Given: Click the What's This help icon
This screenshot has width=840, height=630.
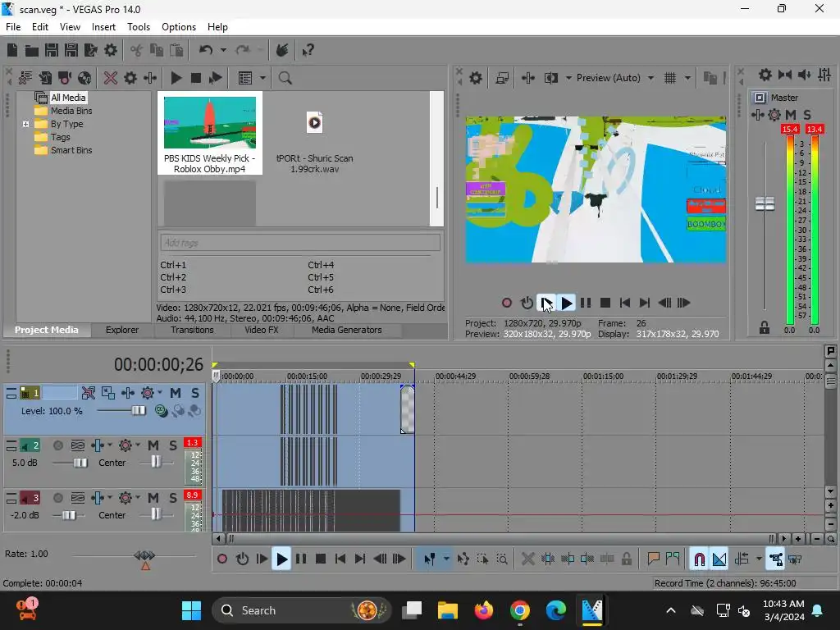Looking at the screenshot, I should click(x=308, y=50).
